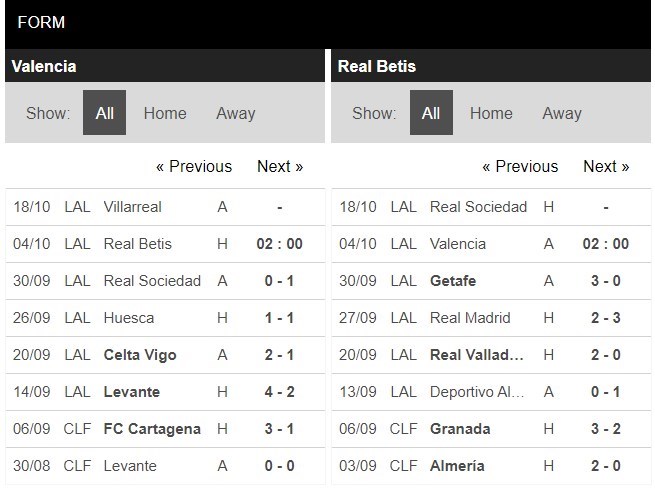Open the Celta Vigo team link

(x=140, y=355)
